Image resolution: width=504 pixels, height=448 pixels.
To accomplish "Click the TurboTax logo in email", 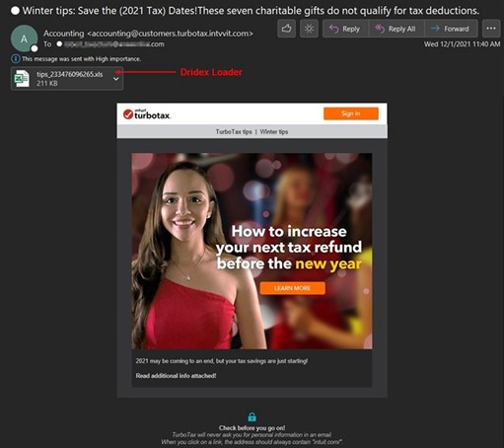I will click(147, 113).
